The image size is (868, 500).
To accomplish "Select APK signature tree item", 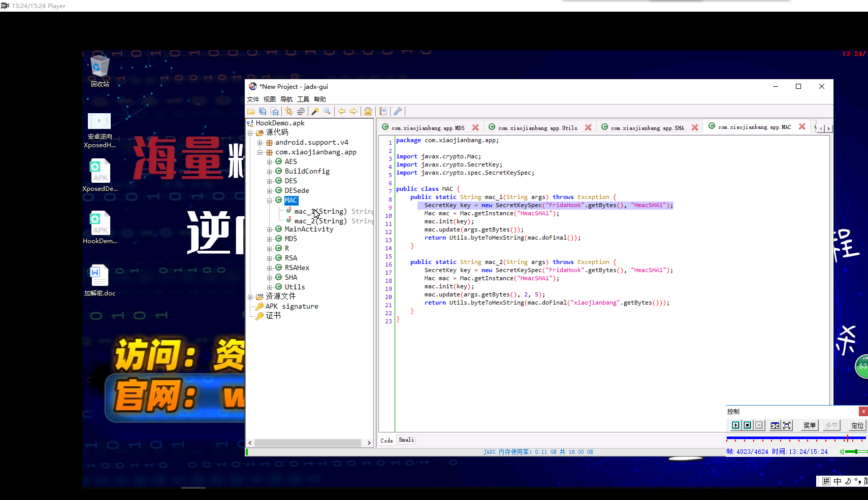I will (x=292, y=306).
